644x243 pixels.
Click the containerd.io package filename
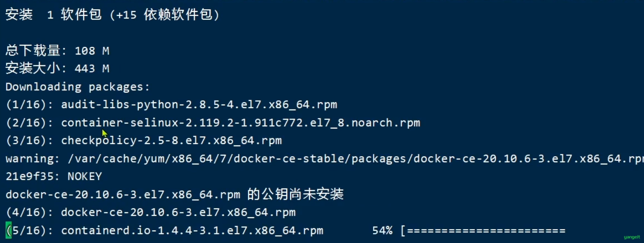tap(192, 230)
